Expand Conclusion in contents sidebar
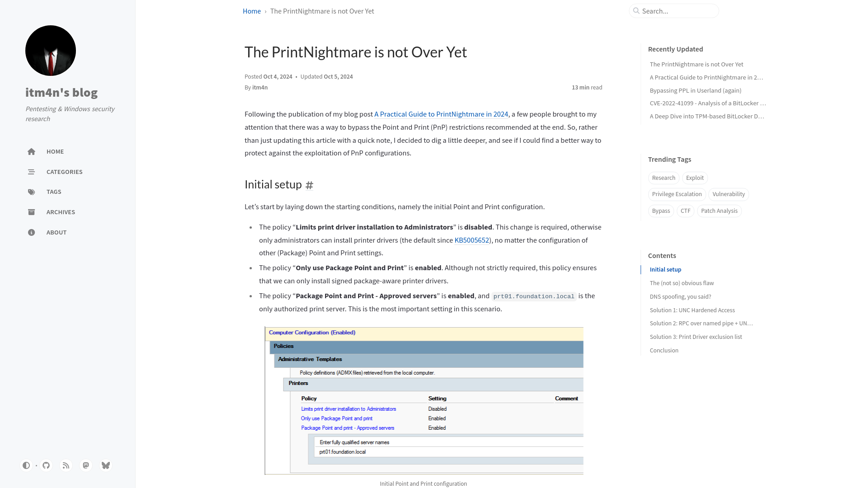The image size is (868, 488). (664, 350)
